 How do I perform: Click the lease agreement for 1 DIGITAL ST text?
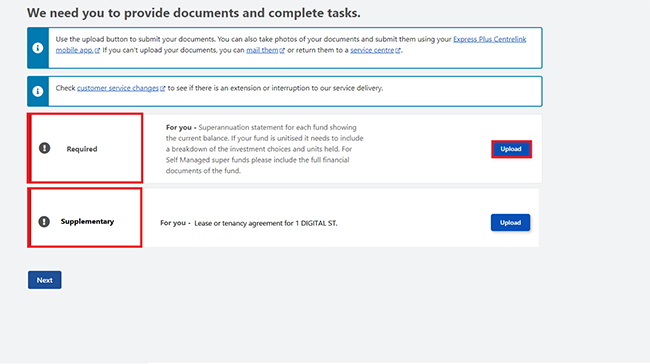pyautogui.click(x=266, y=223)
